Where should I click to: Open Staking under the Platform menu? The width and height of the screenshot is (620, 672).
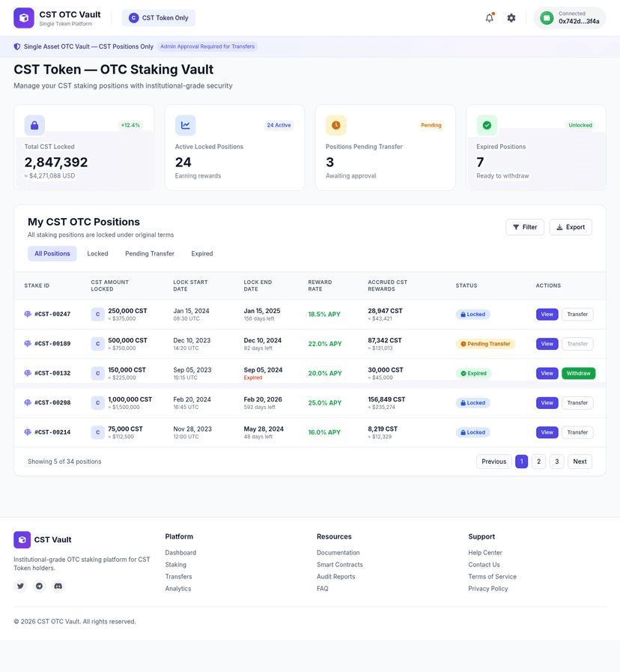(175, 564)
